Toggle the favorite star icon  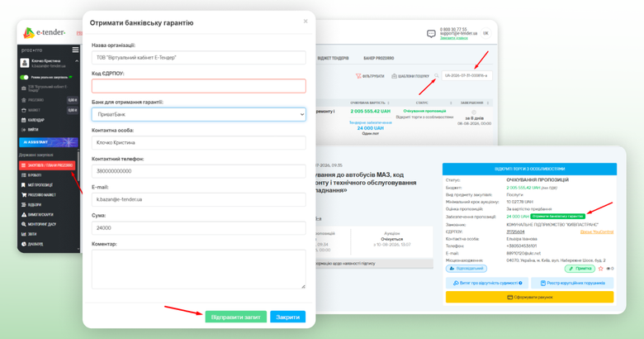(601, 269)
